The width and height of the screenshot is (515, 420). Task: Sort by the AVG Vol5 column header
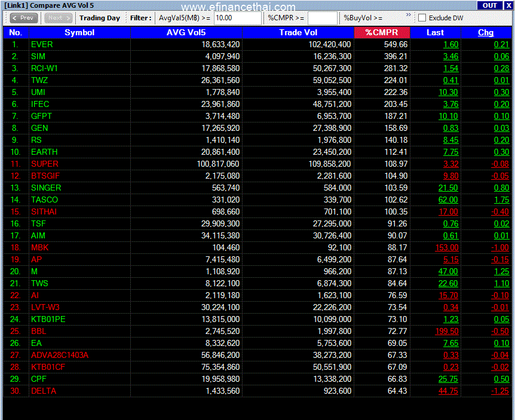click(186, 32)
